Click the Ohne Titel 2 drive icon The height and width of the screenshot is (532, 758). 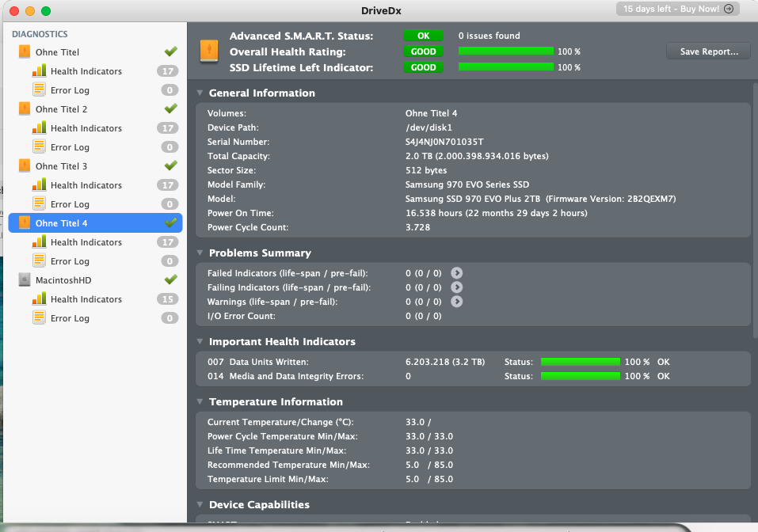(x=25, y=109)
